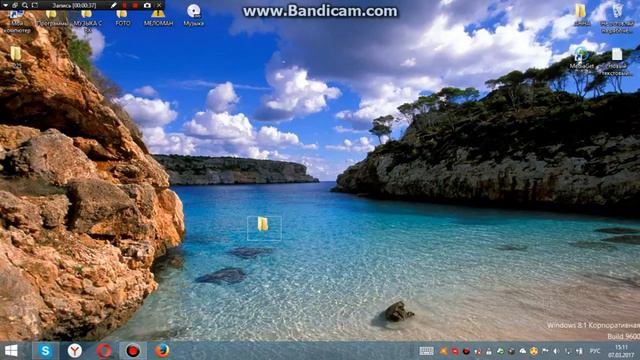Select the Recycle Bin desktop icon
The height and width of the screenshot is (360, 640).
click(x=617, y=18)
